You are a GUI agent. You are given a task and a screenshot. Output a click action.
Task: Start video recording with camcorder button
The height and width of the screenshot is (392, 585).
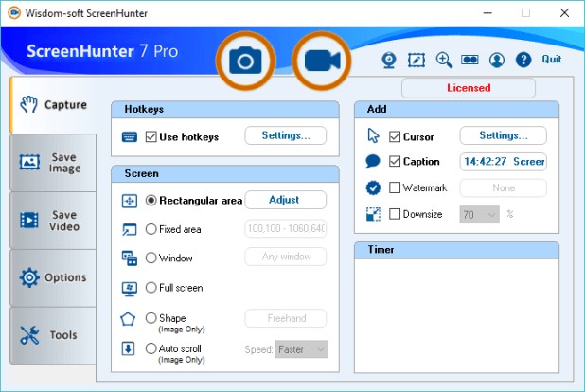[x=322, y=61]
